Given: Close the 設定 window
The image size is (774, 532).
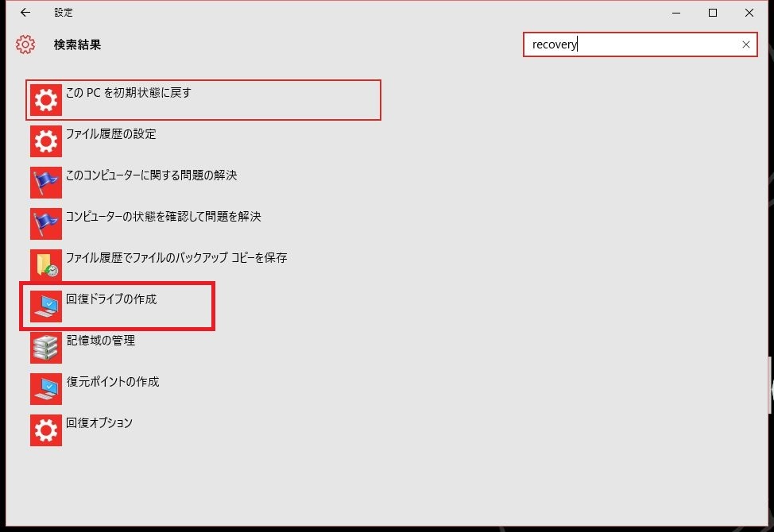Looking at the screenshot, I should 749,13.
